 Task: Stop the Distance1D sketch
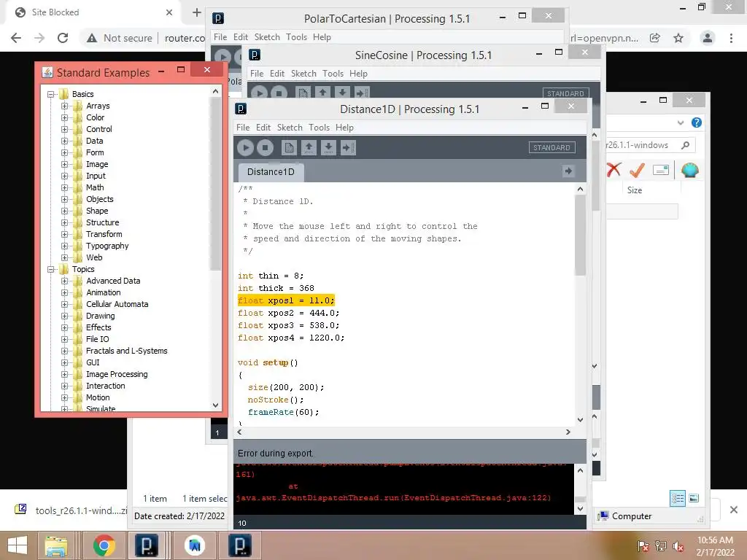coord(265,147)
